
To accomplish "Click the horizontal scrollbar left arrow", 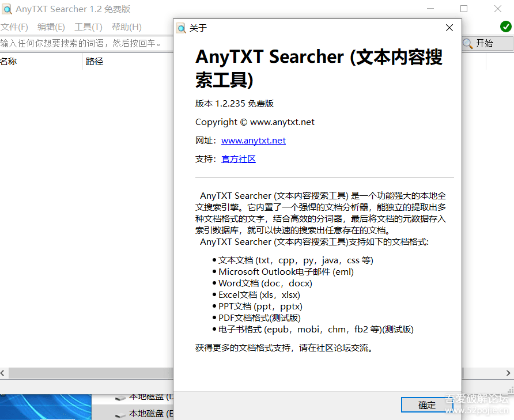I will (3, 373).
